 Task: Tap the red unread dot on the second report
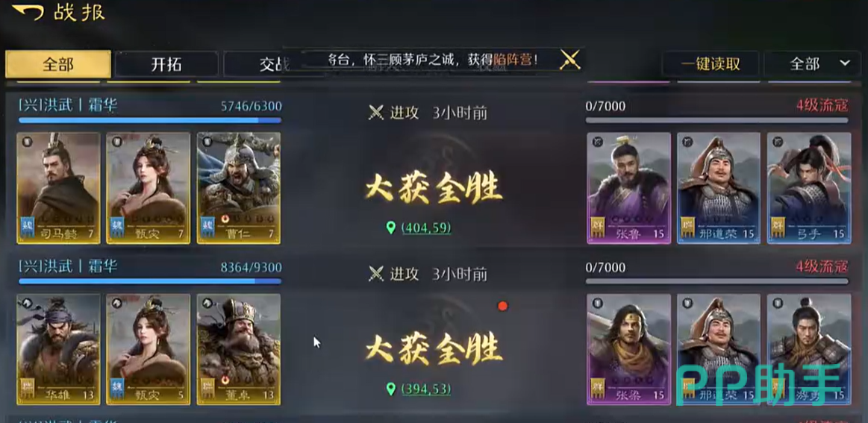502,306
